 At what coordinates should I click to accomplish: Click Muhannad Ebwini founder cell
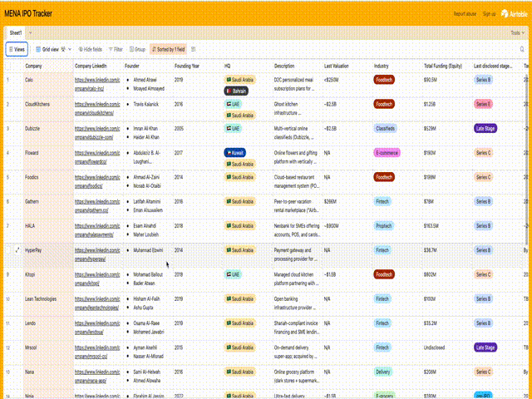[x=148, y=255]
